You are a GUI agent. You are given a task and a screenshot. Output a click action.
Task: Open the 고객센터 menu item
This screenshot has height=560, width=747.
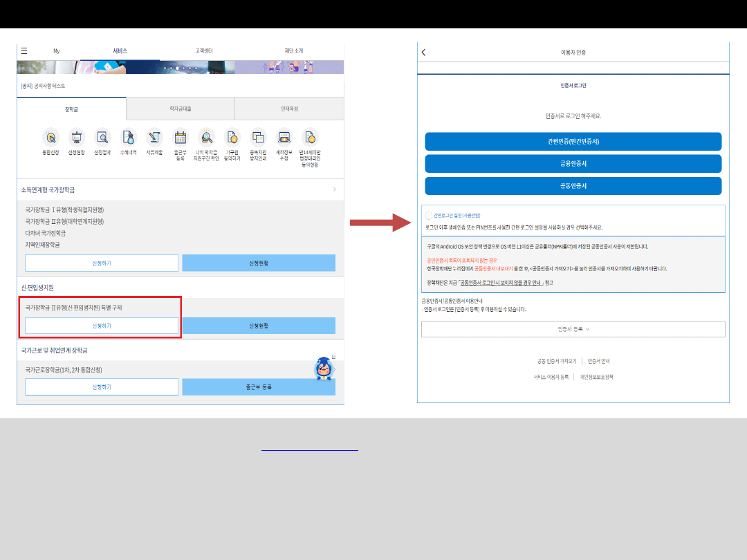coord(204,51)
